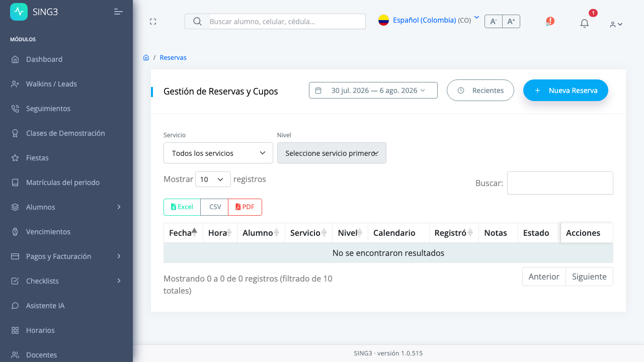Viewport: 644px width, 362px height.
Task: Click the red alert warning icon
Action: 550,21
